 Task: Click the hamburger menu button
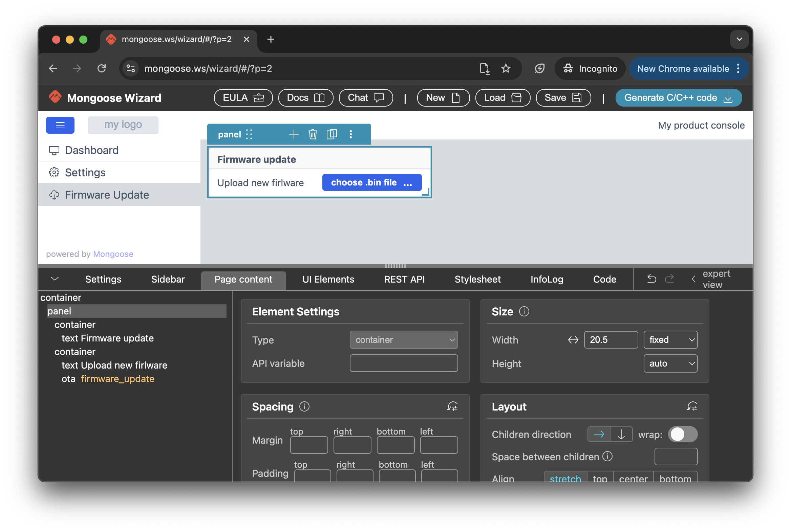60,125
